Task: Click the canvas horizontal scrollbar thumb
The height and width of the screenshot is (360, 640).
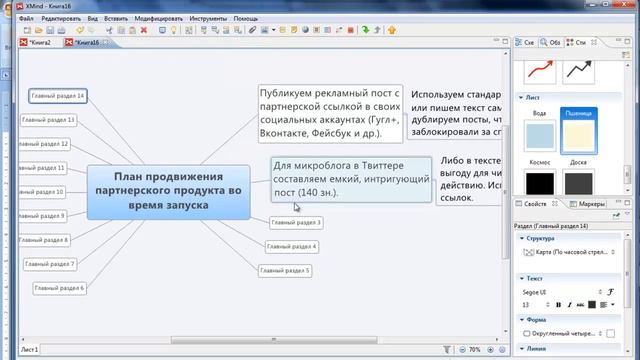Action: pos(274,340)
